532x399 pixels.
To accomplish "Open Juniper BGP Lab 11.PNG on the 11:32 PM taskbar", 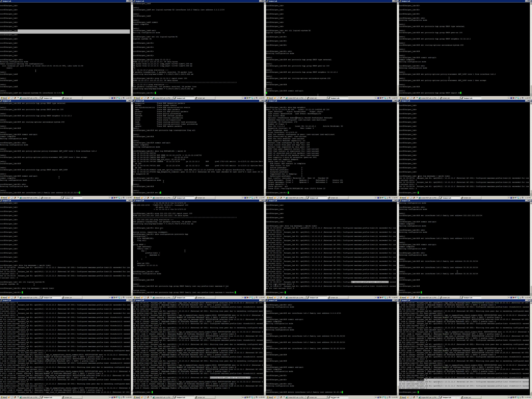I will 428,298.
